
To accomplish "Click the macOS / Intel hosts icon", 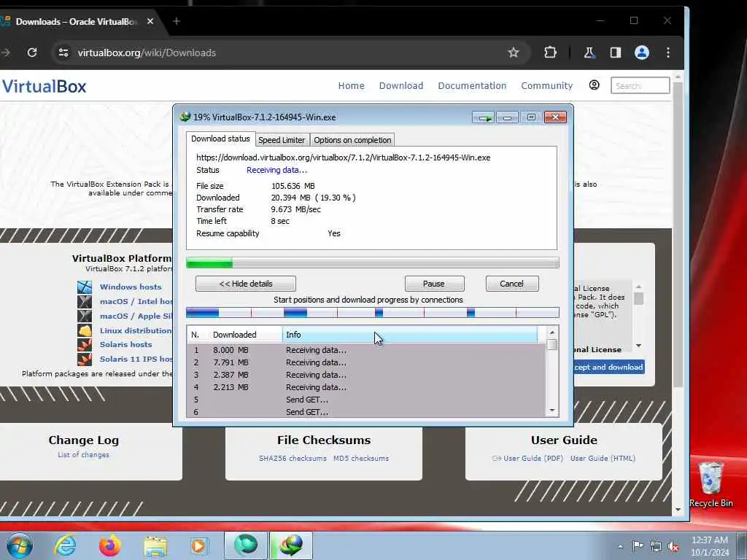I will click(x=85, y=301).
